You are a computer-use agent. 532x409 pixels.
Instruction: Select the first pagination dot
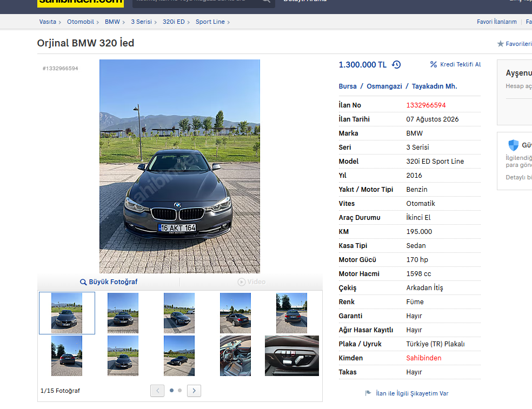pos(172,391)
